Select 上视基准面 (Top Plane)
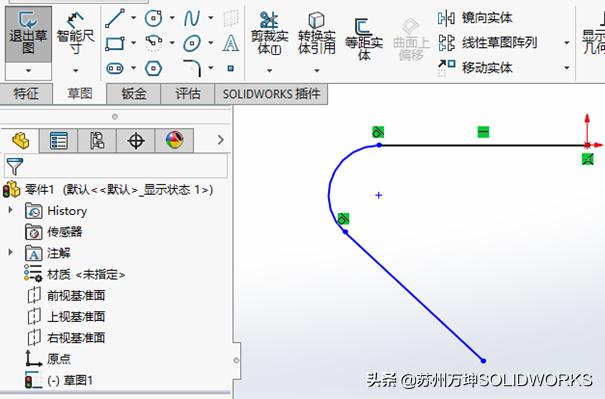Image resolution: width=605 pixels, height=399 pixels. pos(66,317)
